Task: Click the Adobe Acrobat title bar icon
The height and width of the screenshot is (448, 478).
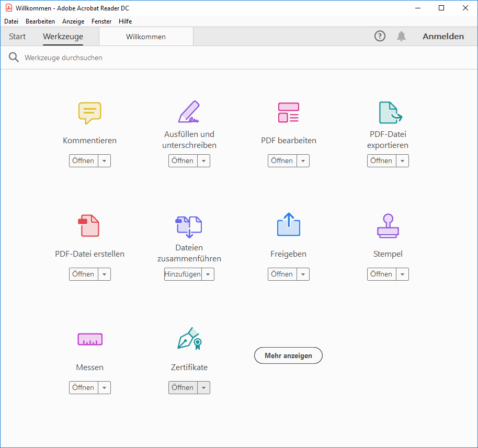Action: click(x=9, y=8)
